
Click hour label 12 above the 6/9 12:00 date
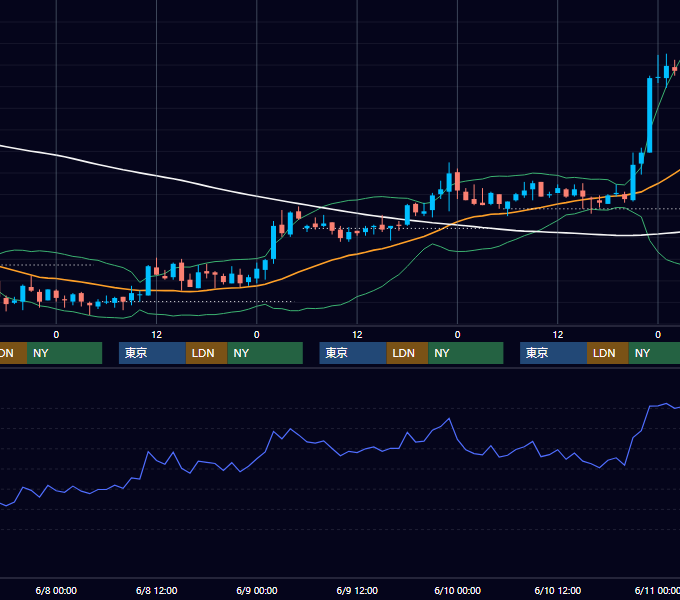click(357, 335)
